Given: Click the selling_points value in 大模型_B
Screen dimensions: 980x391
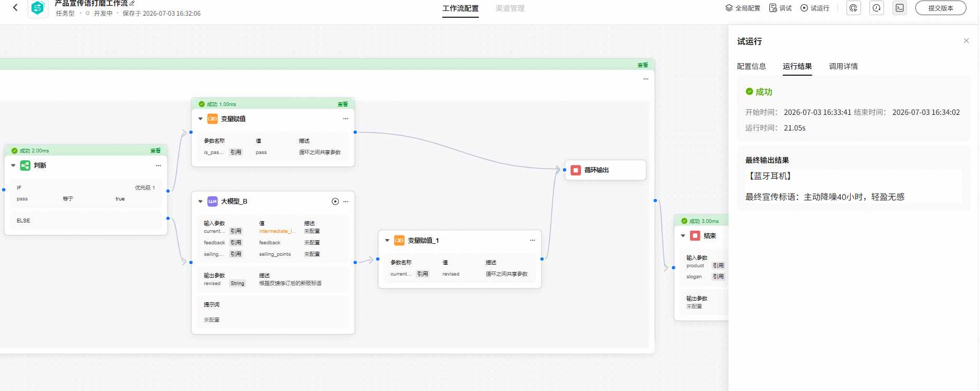Looking at the screenshot, I should click(275, 254).
